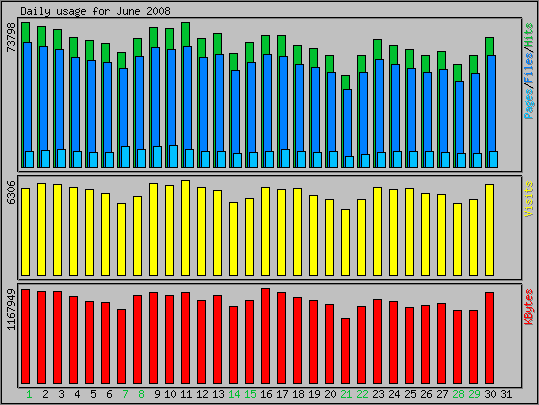The width and height of the screenshot is (539, 405).
Task: Click the blue Files bar for day 9
Action: coord(155,96)
